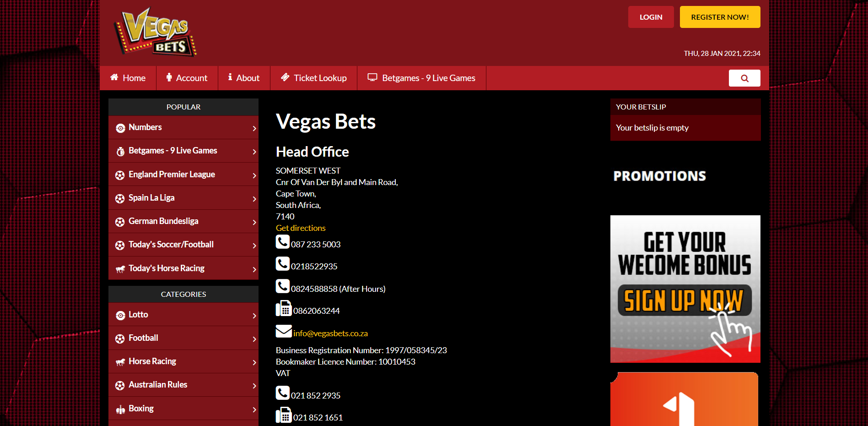
Task: Click the About info icon
Action: pyautogui.click(x=230, y=77)
